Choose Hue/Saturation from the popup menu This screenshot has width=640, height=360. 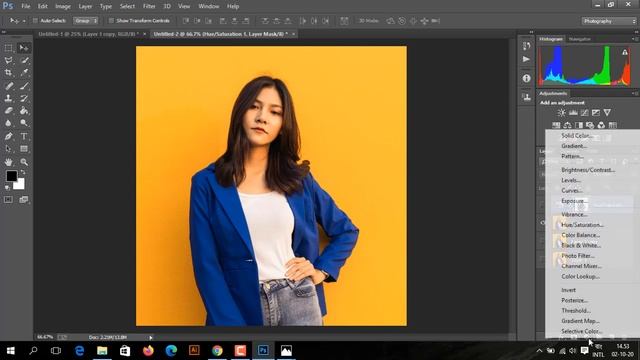click(x=582, y=225)
